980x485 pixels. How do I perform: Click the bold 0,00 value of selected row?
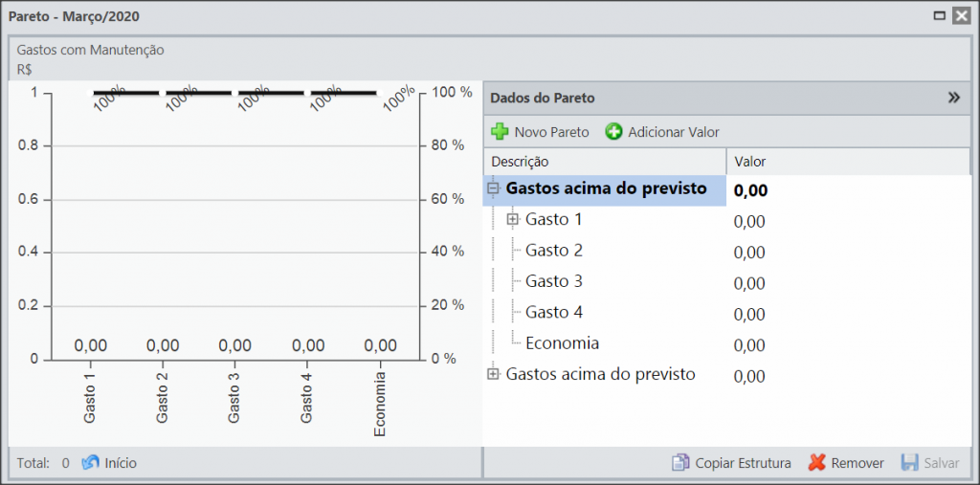tap(750, 190)
